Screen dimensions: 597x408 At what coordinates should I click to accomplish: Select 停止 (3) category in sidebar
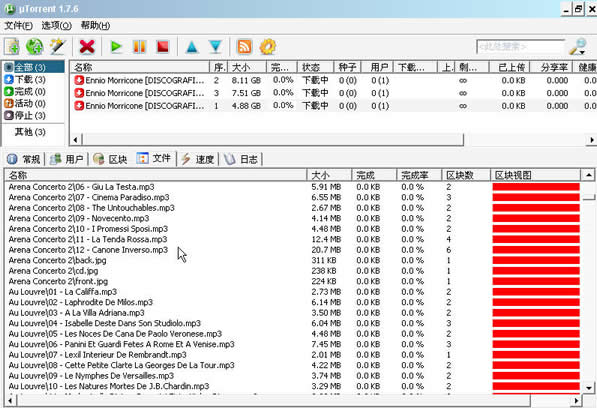pos(25,115)
